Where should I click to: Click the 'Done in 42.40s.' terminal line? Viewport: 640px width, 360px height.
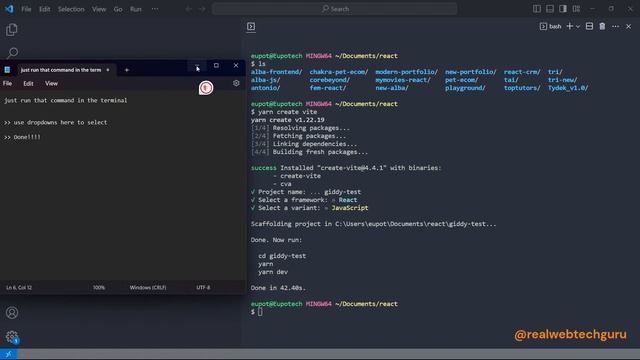tap(278, 288)
